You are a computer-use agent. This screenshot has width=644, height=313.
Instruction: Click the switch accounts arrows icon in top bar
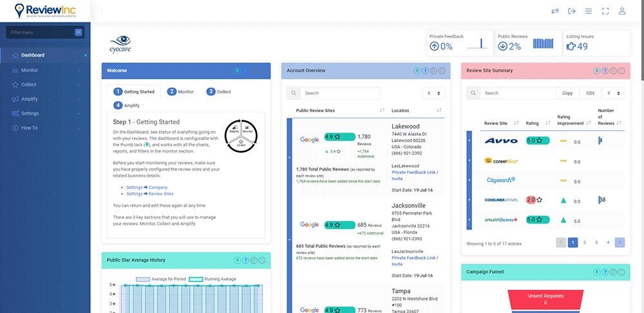(555, 11)
